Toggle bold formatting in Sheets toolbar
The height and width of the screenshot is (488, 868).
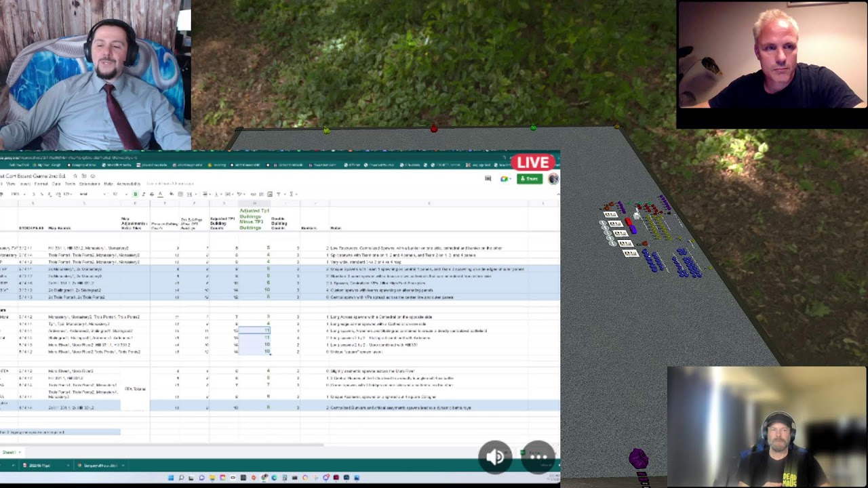pyautogui.click(x=136, y=194)
